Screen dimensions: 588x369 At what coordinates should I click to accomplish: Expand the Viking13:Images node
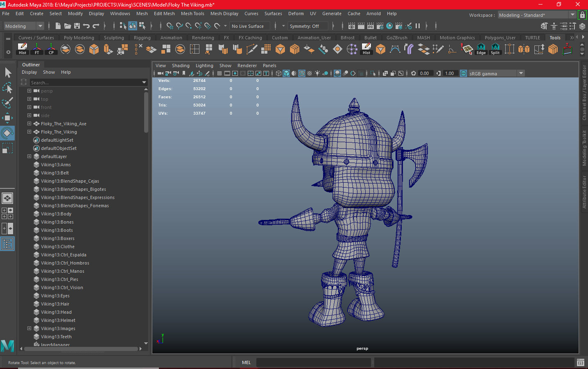(x=29, y=328)
